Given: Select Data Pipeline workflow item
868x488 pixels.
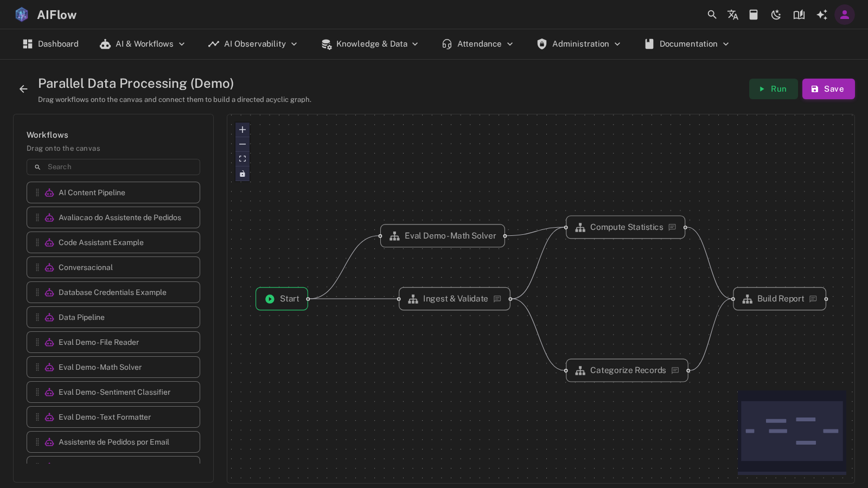Looking at the screenshot, I should click(x=113, y=317).
